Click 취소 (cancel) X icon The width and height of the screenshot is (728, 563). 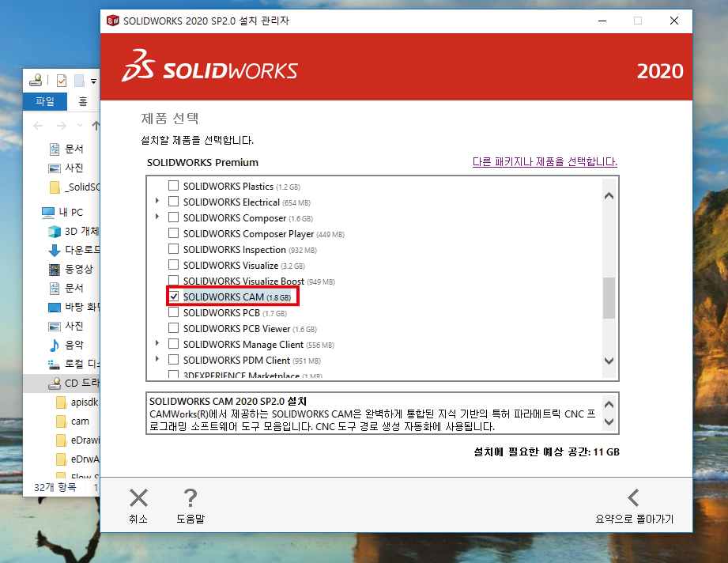[x=138, y=498]
